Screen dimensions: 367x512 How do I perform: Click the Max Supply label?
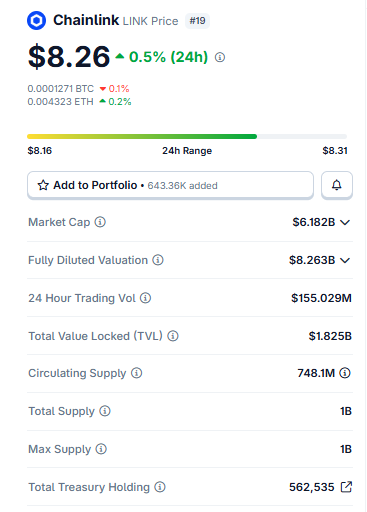59,449
